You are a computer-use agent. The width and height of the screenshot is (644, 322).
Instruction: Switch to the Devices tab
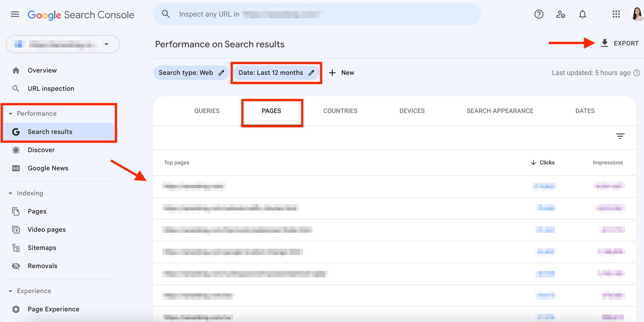pos(412,111)
